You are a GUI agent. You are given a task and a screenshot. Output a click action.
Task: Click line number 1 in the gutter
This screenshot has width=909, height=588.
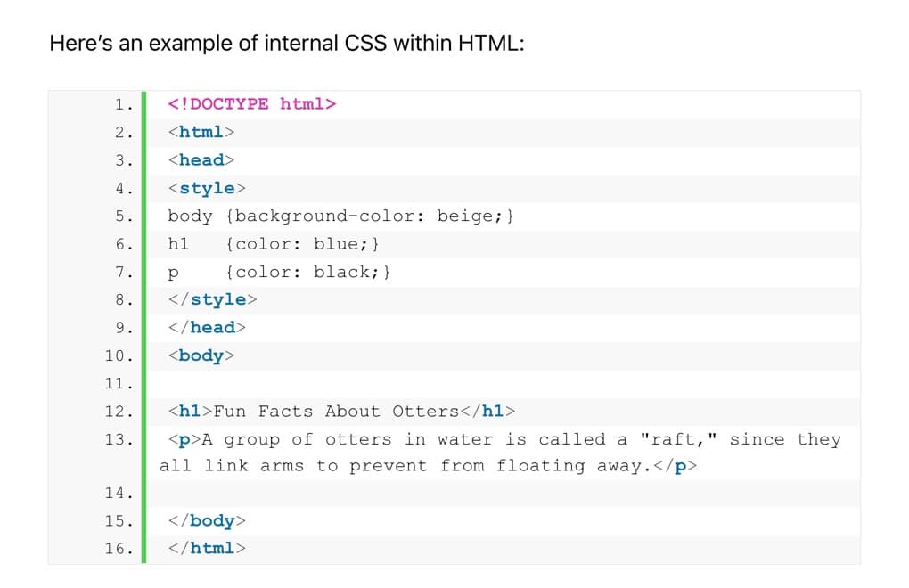[124, 104]
